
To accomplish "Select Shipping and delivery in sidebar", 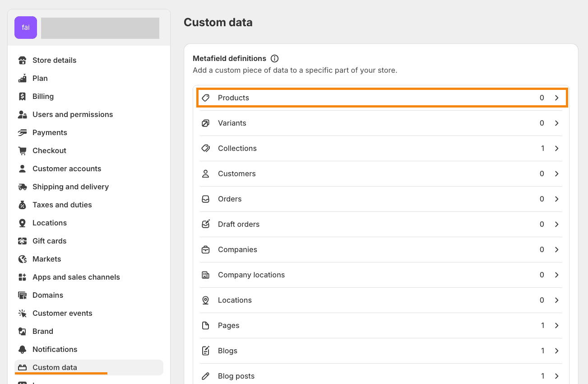I will (89, 187).
